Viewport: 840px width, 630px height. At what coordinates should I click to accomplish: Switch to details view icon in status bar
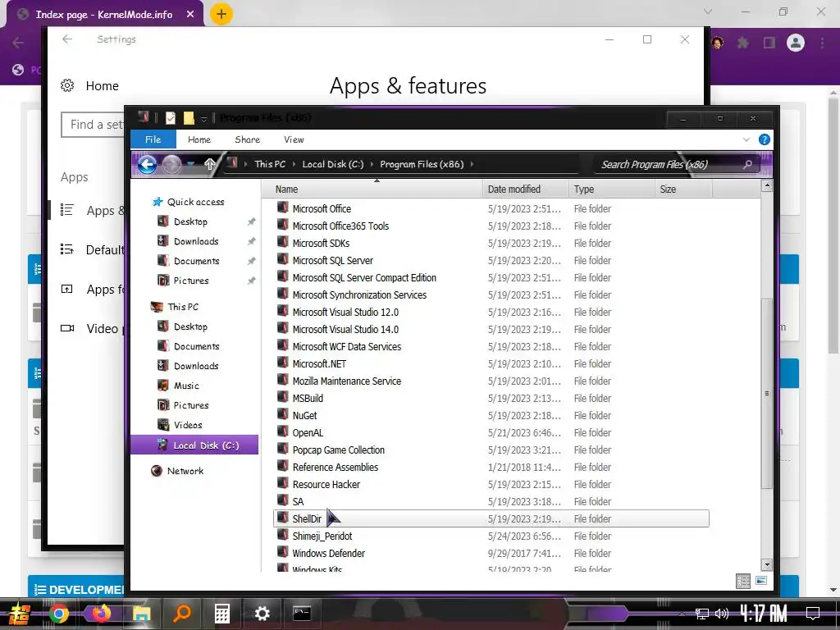click(743, 581)
